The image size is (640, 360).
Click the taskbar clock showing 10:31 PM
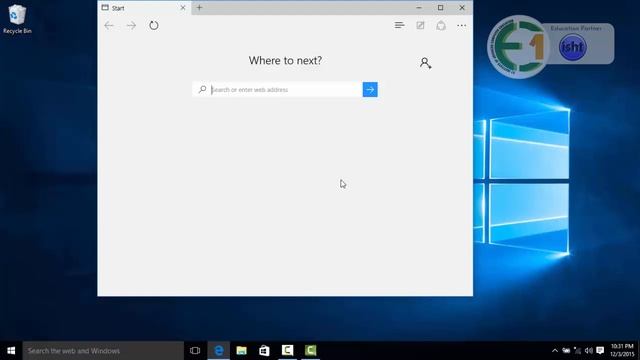[x=622, y=351]
